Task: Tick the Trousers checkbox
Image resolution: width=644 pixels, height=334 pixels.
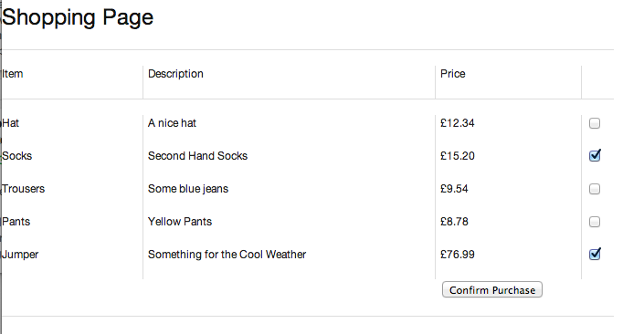Action: (595, 189)
